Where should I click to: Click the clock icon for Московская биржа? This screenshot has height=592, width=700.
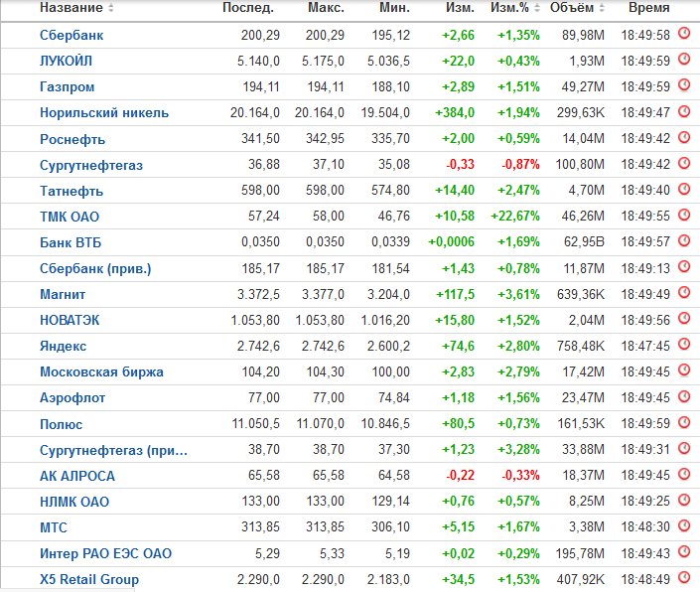click(x=684, y=370)
